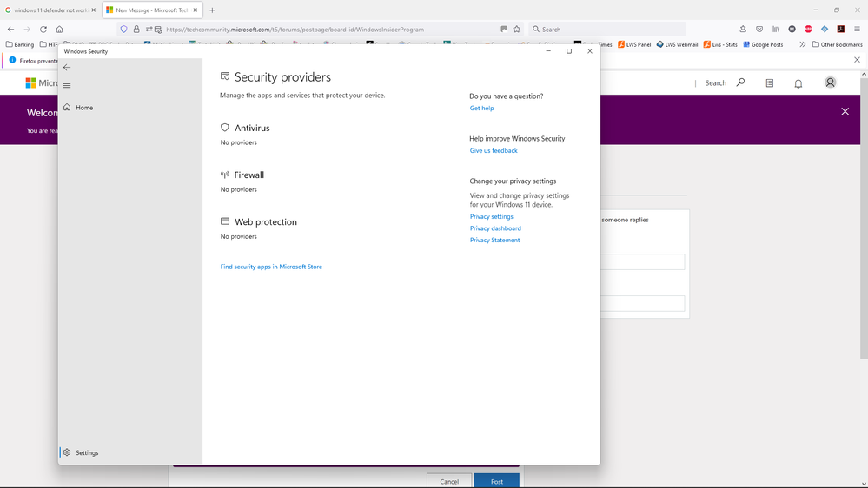Screen dimensions: 868x488
Task: Open a new Firefox tab
Action: [x=212, y=10]
